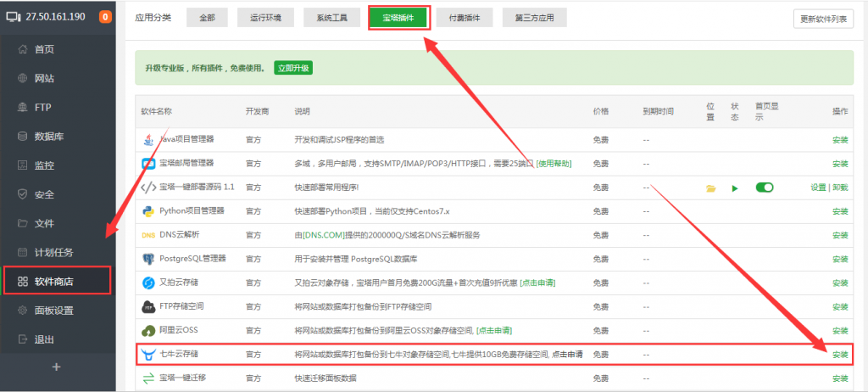
Task: Click the 数据库 database icon in sidebar
Action: [23, 137]
